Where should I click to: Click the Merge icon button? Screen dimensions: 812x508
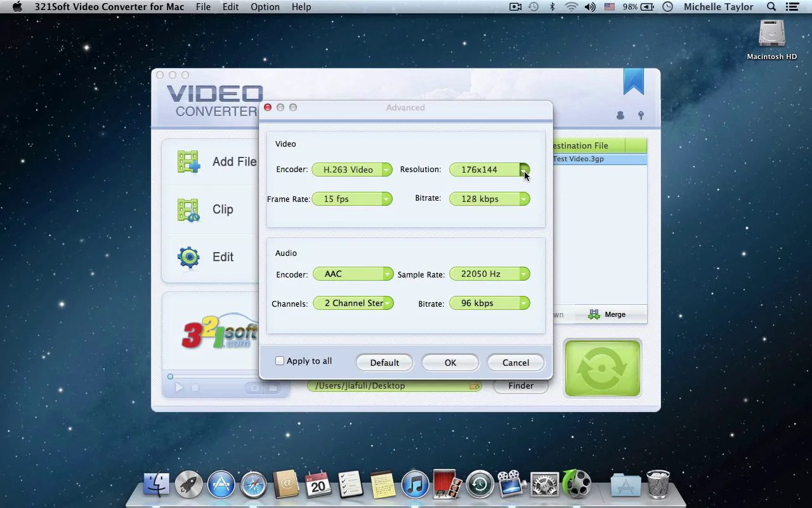607,314
